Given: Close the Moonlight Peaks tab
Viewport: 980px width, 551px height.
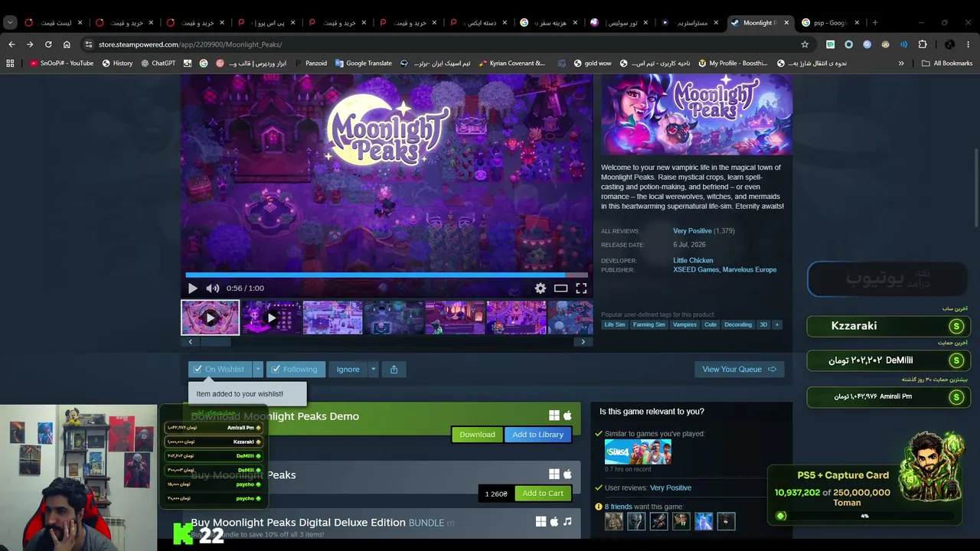Looking at the screenshot, I should click(786, 22).
